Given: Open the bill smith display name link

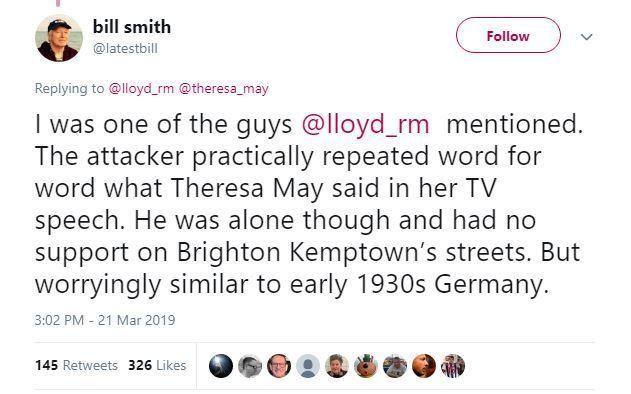Looking at the screenshot, I should tap(132, 27).
